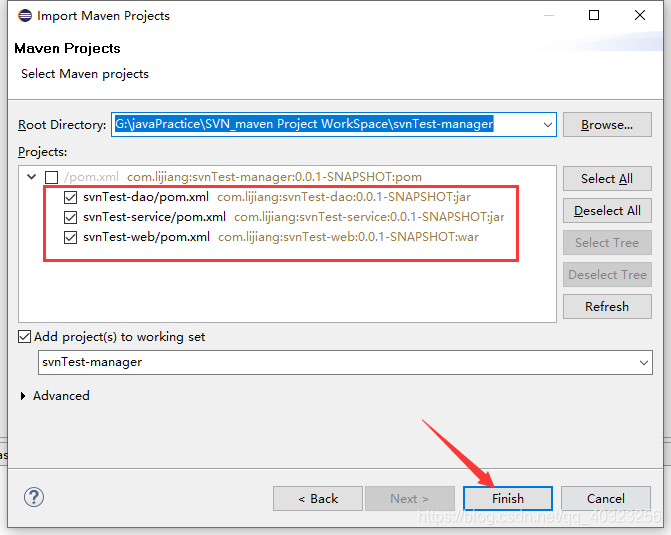Click the Refresh button
The height and width of the screenshot is (535, 671).
click(x=607, y=306)
